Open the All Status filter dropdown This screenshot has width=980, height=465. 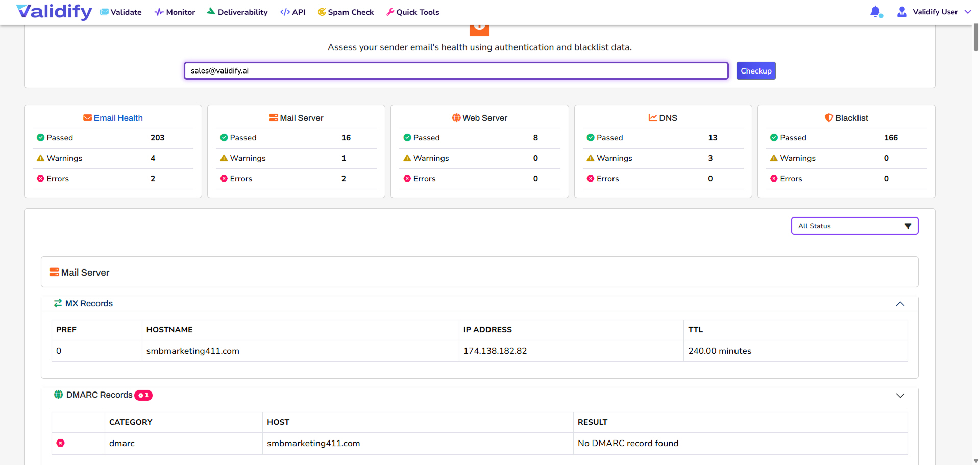(854, 226)
